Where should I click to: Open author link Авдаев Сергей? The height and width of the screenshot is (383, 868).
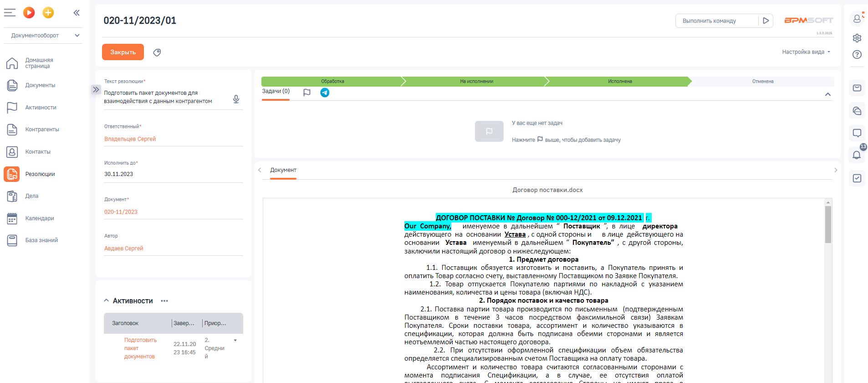coord(123,248)
